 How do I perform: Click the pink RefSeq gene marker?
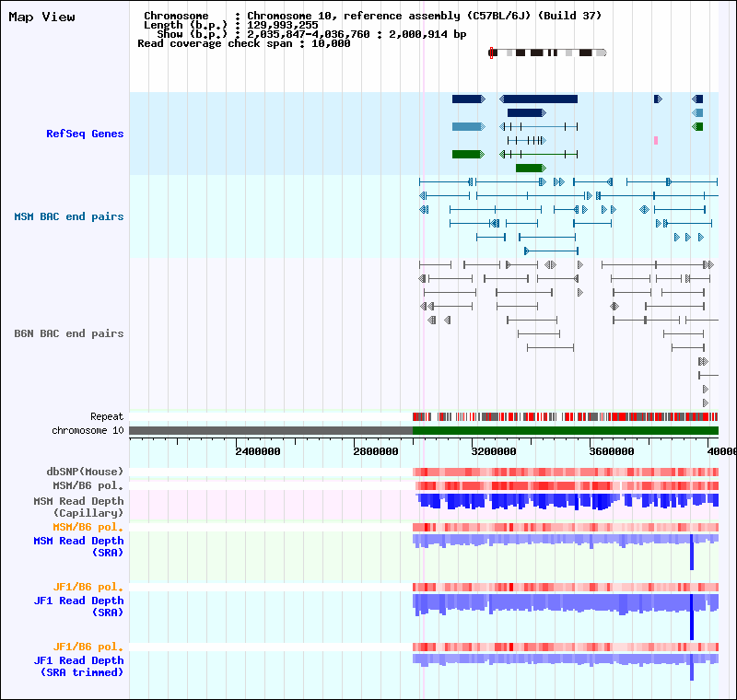click(656, 141)
